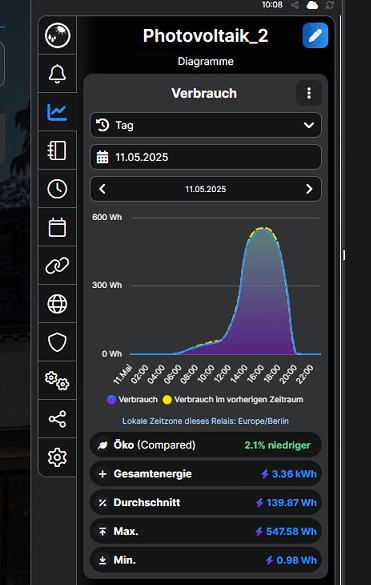This screenshot has height=585, width=371.
Task: Open the globe network icon in sidebar
Action: coord(57,304)
